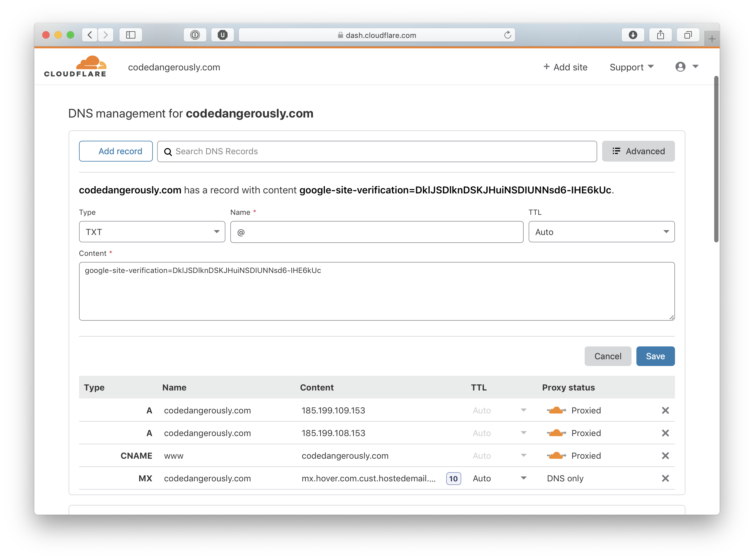754x560 pixels.
Task: Open the record Type TXT dropdown
Action: point(152,232)
